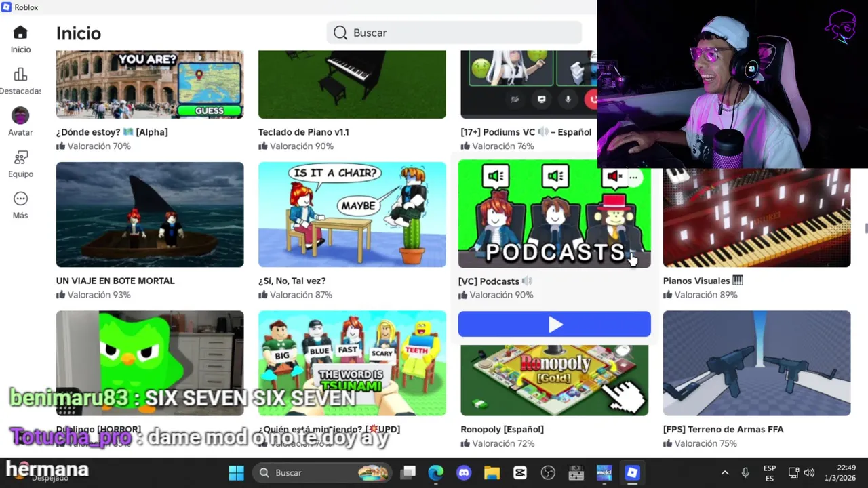Image resolution: width=868 pixels, height=488 pixels.
Task: Open File Explorer from the taskbar
Action: (x=492, y=472)
